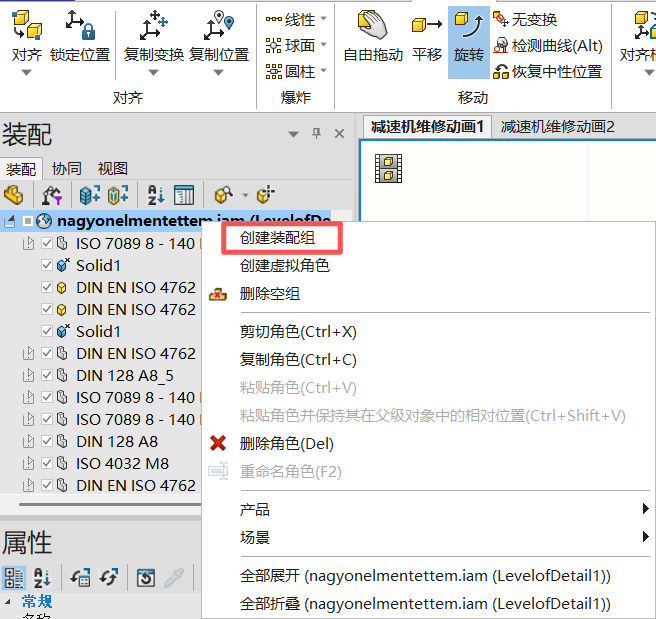This screenshot has width=656, height=619.
Task: Switch to 协同 tab in assembly panel
Action: [x=67, y=169]
